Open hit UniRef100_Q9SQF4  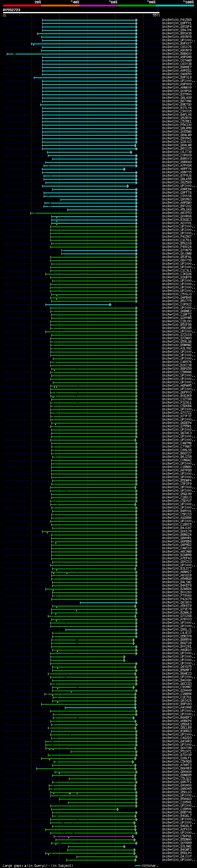tap(177, 26)
